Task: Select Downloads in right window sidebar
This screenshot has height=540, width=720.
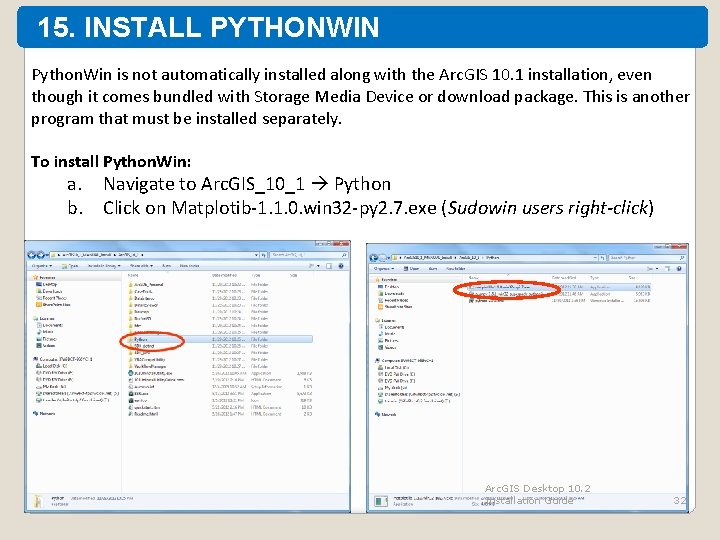Action: coord(391,293)
